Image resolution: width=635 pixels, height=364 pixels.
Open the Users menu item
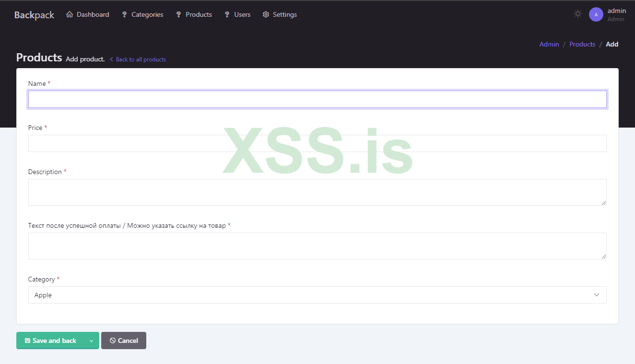click(x=237, y=14)
